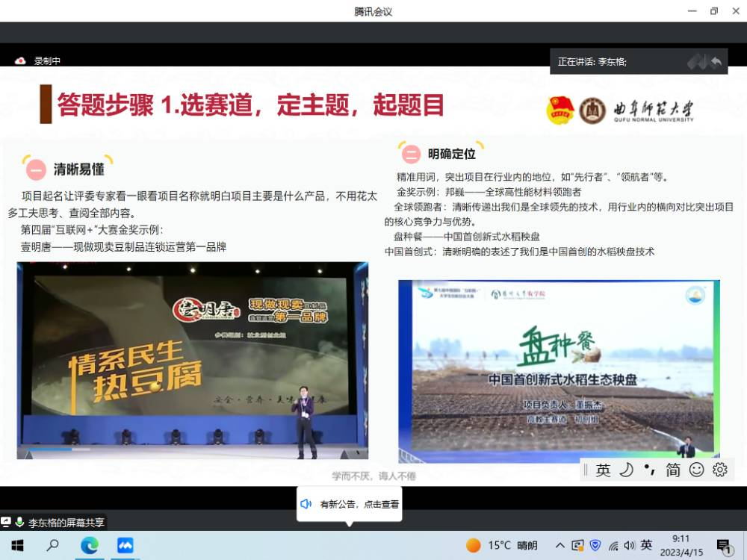Open IME settings gear
This screenshot has height=560, width=747.
[720, 470]
